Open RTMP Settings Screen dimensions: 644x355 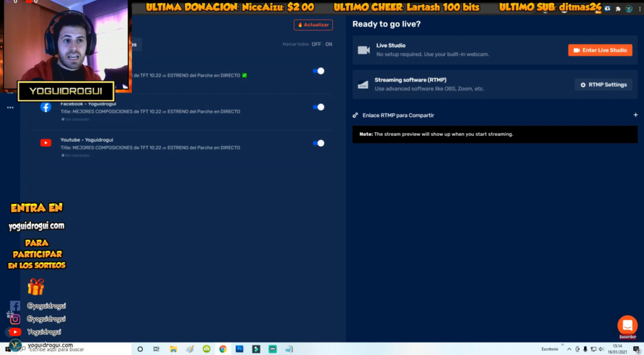[x=603, y=84]
